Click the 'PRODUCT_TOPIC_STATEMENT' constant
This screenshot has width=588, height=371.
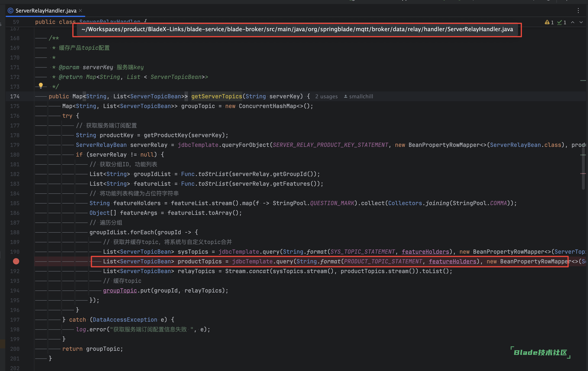[x=383, y=262]
